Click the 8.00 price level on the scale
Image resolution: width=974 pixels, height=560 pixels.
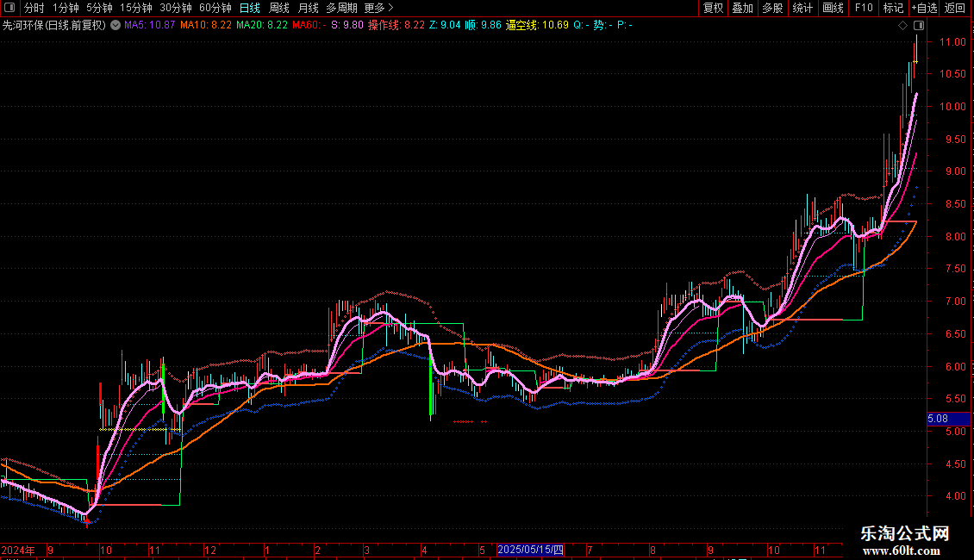[956, 237]
